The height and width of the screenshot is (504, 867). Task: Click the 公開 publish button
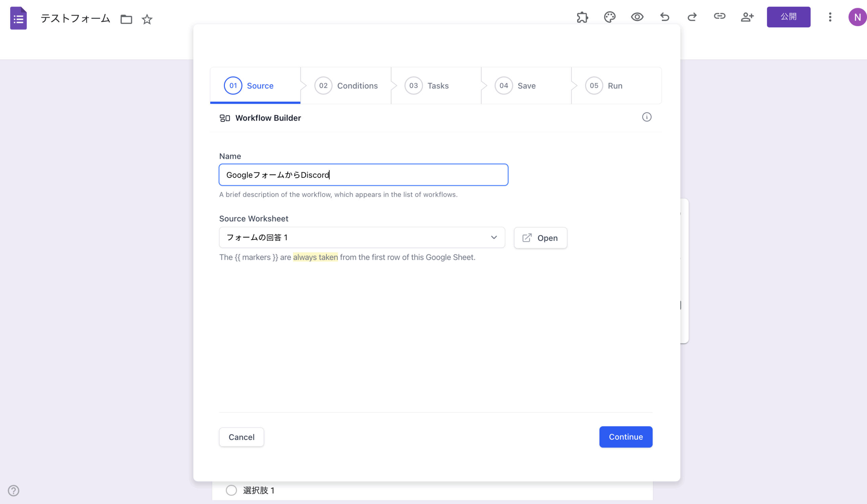(788, 17)
